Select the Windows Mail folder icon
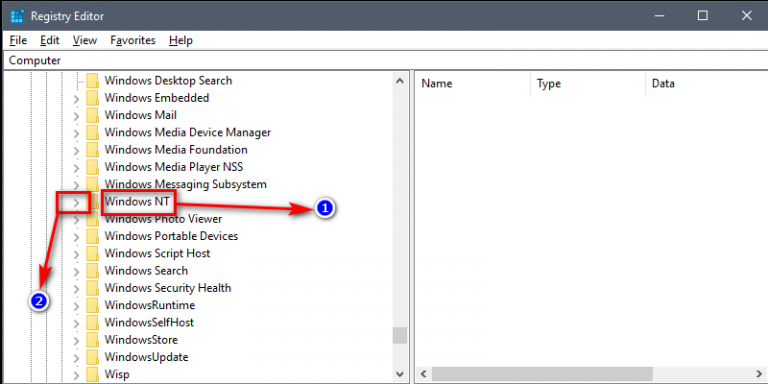Viewport: 768px width, 384px height. 92,115
